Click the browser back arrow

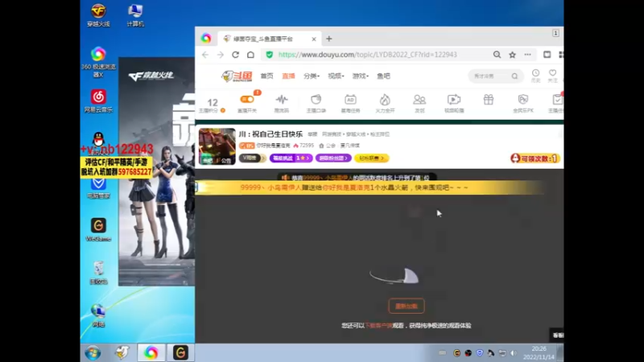[205, 55]
